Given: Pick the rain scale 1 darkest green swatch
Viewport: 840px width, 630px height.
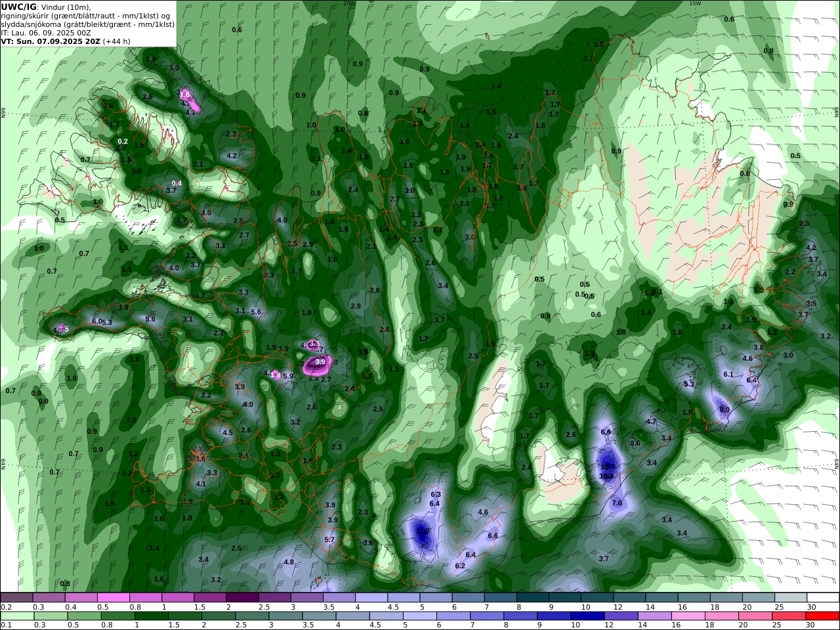Looking at the screenshot, I should (x=152, y=616).
